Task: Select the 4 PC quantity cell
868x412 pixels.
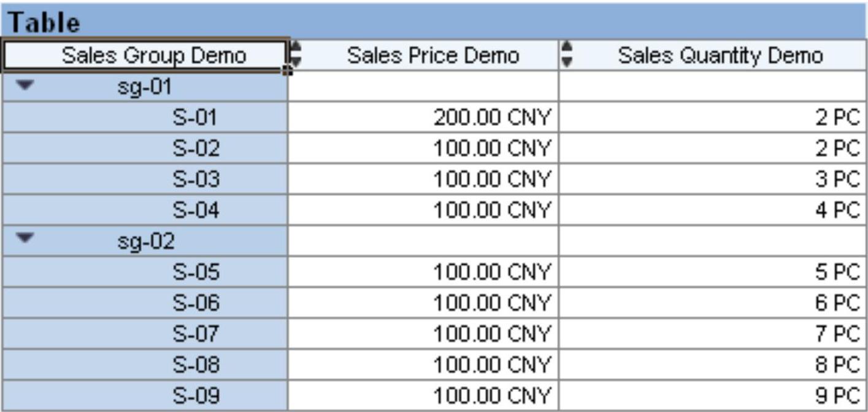Action: point(837,211)
